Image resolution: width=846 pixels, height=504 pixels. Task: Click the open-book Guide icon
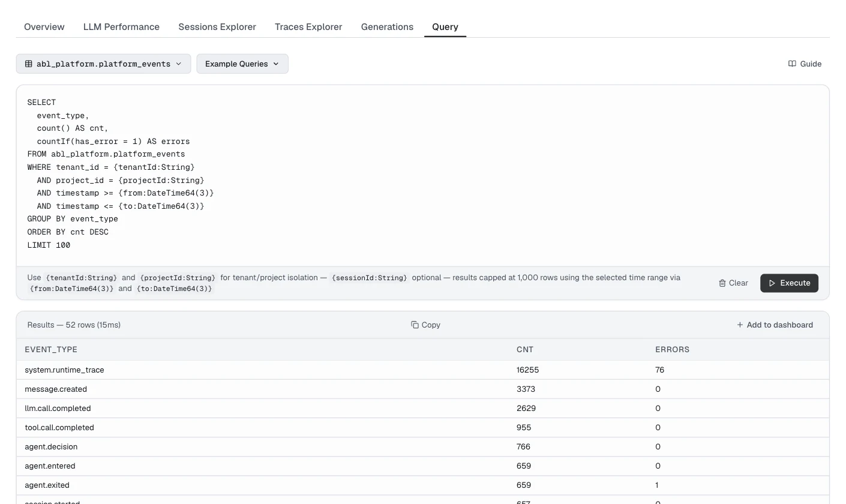pyautogui.click(x=792, y=64)
